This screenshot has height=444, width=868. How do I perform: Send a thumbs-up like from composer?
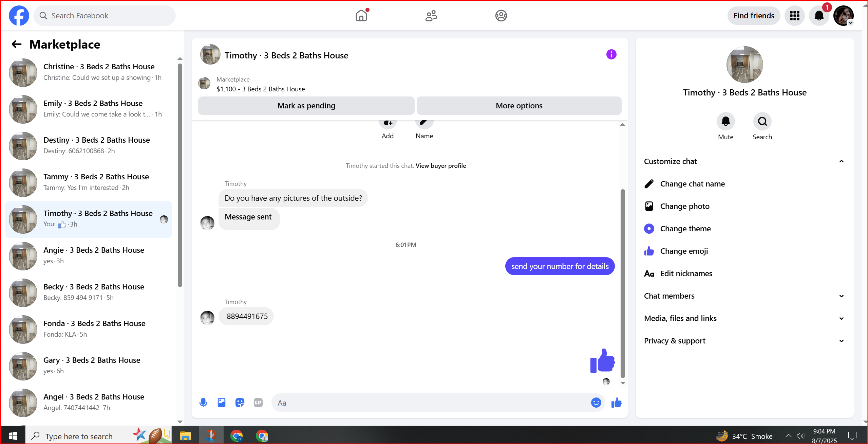[616, 403]
